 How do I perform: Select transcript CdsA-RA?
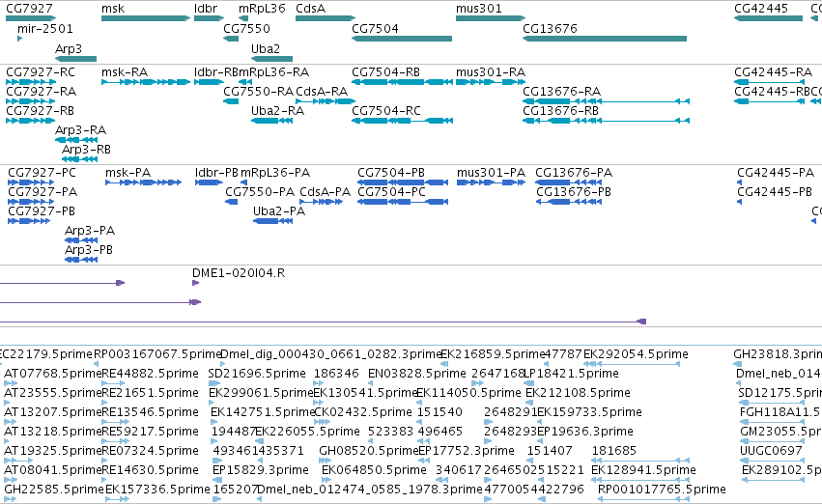[x=322, y=92]
